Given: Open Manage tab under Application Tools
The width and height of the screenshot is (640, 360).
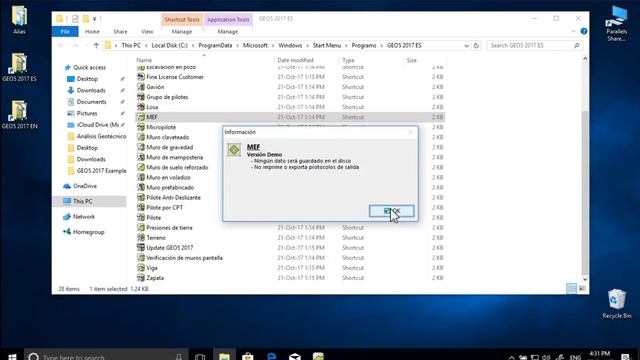Looking at the screenshot, I should [228, 31].
